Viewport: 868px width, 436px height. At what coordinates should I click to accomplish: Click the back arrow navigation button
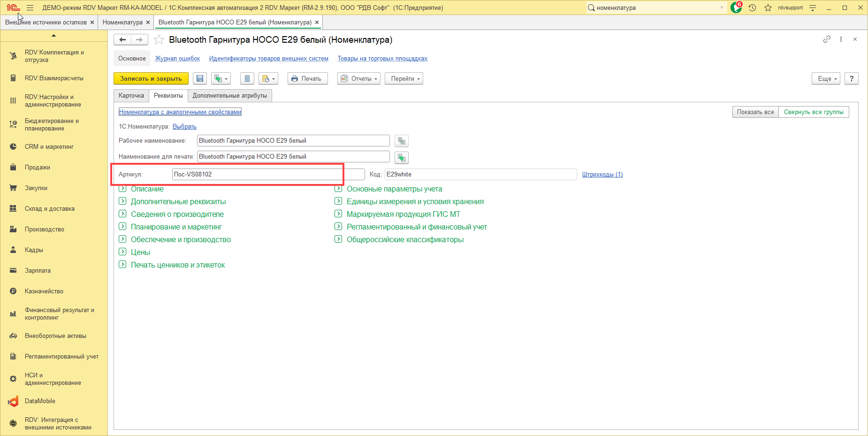click(x=122, y=40)
